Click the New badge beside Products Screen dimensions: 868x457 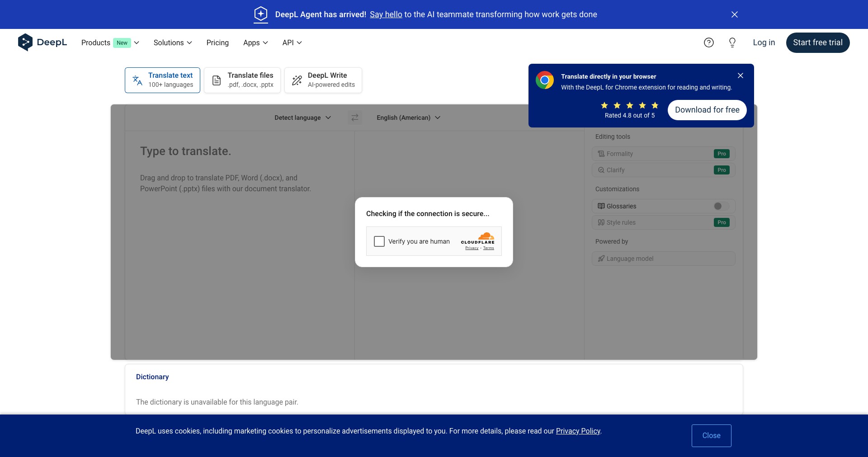pyautogui.click(x=122, y=42)
